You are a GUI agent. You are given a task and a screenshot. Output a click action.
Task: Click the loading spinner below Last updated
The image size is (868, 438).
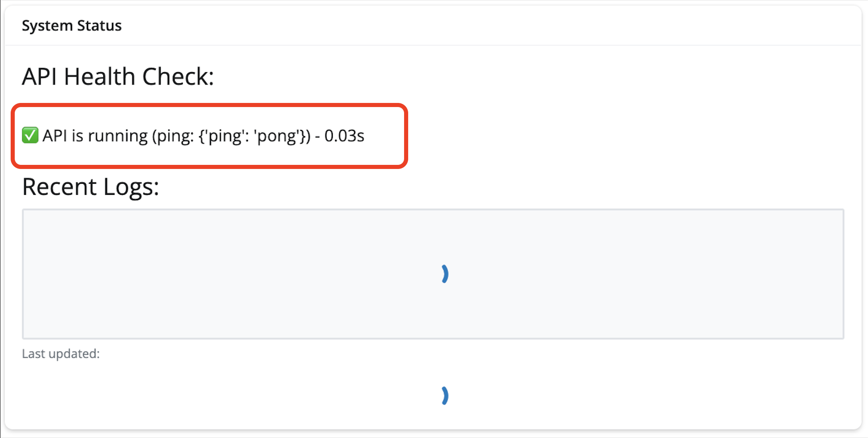(445, 396)
